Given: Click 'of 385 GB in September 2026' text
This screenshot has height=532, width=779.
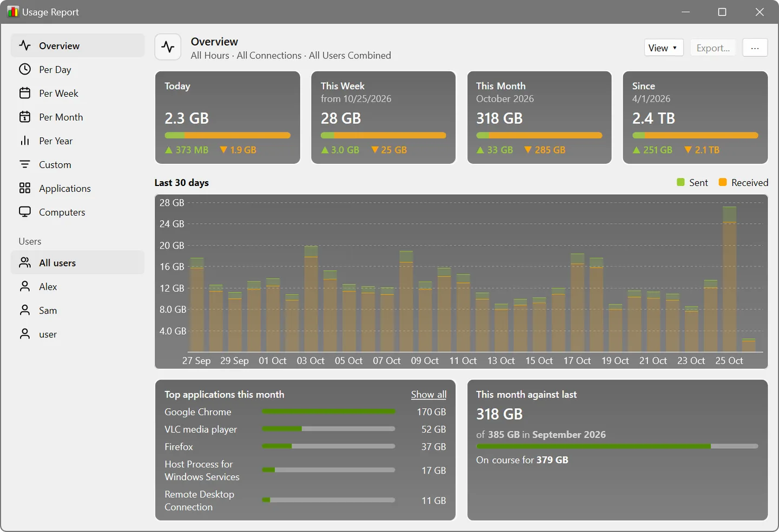Looking at the screenshot, I should (541, 435).
